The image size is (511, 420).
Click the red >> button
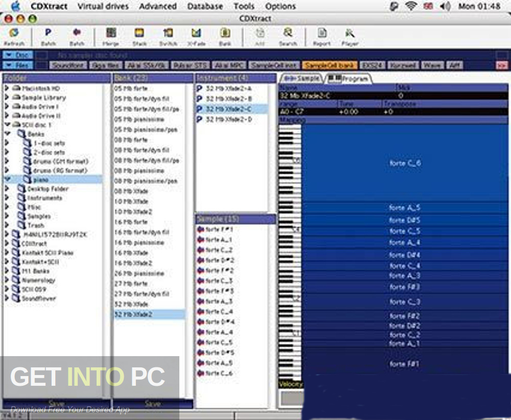[502, 65]
